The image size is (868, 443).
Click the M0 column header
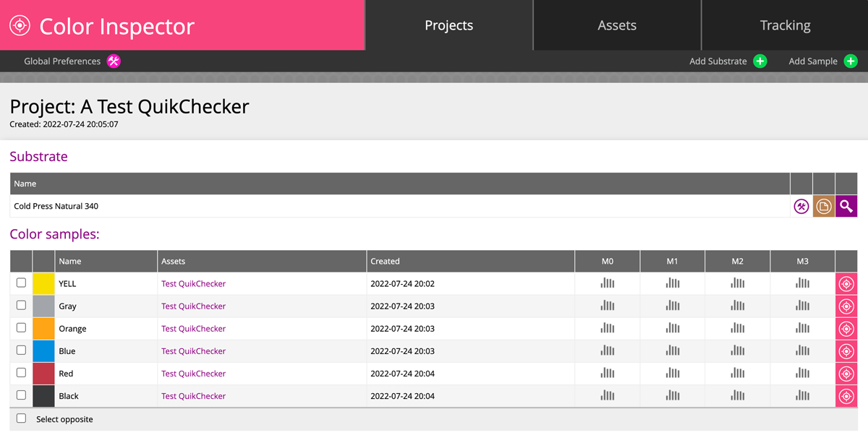(608, 262)
